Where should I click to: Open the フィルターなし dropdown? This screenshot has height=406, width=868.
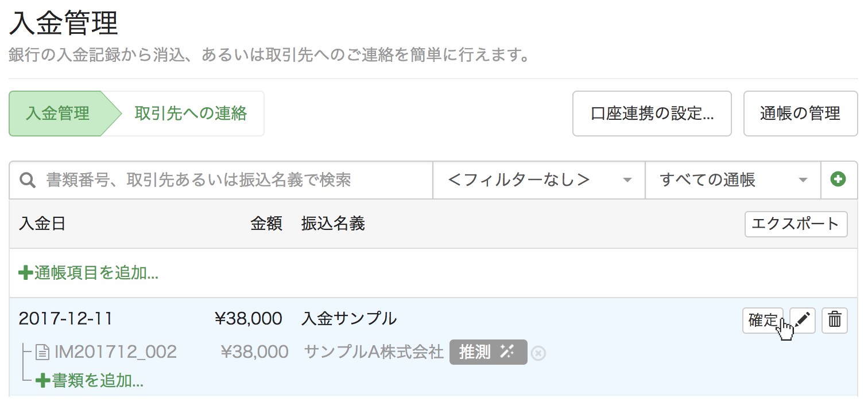click(x=538, y=179)
